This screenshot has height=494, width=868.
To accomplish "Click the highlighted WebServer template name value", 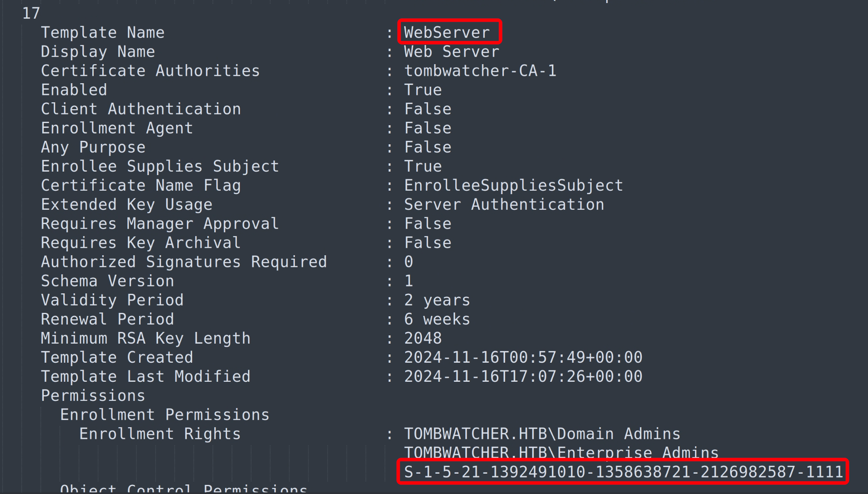I will (x=447, y=32).
